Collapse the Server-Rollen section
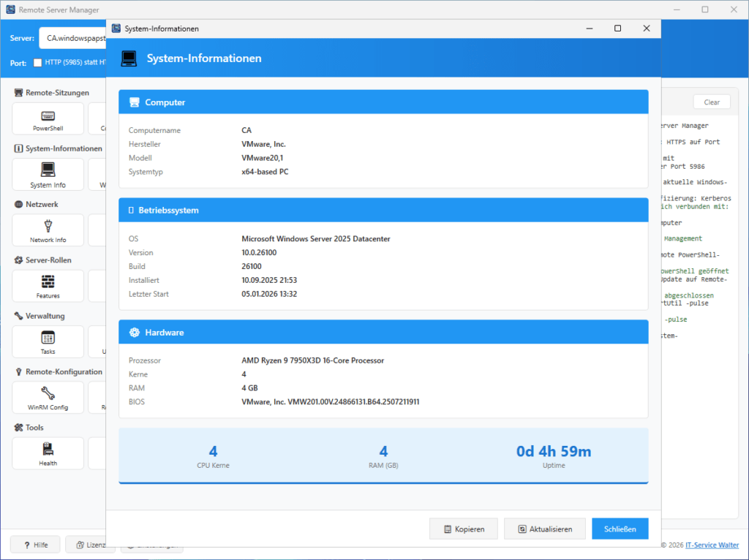This screenshot has height=560, width=749. [44, 260]
